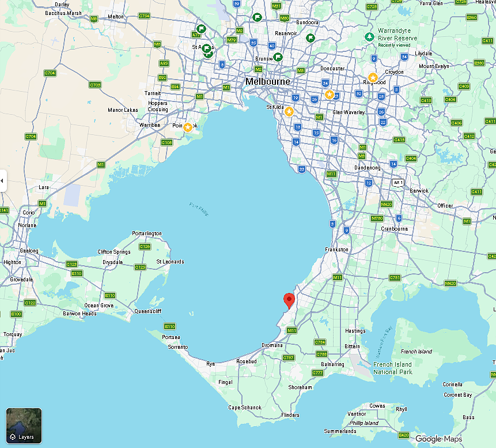Click the C754 route shield near Melton
The image size is (496, 448).
[144, 16]
